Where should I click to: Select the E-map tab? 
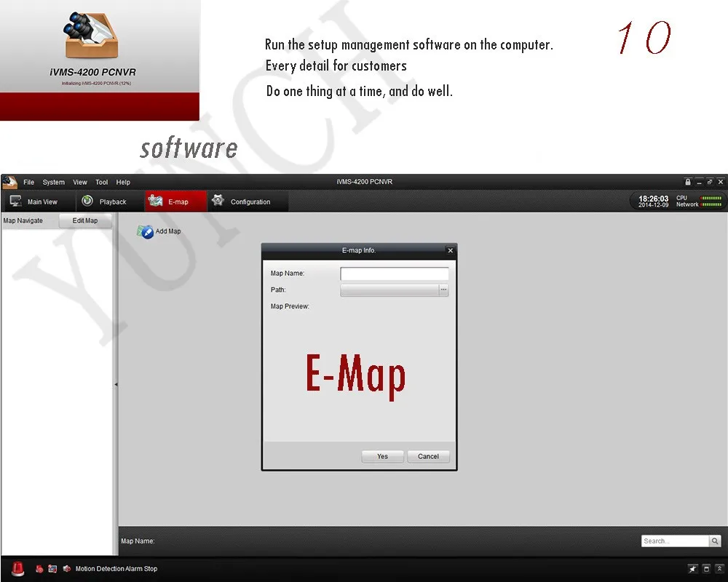[176, 202]
